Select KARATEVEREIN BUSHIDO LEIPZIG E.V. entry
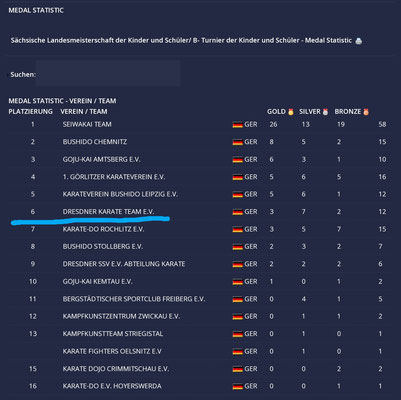This screenshot has width=401, height=400. [x=120, y=194]
